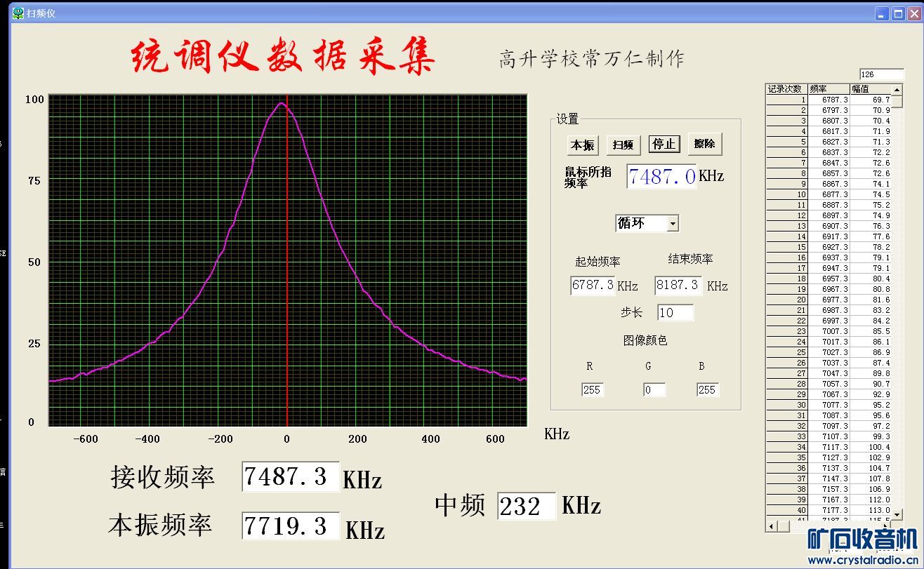Set the R color value field
The width and height of the screenshot is (924, 569).
pos(593,389)
